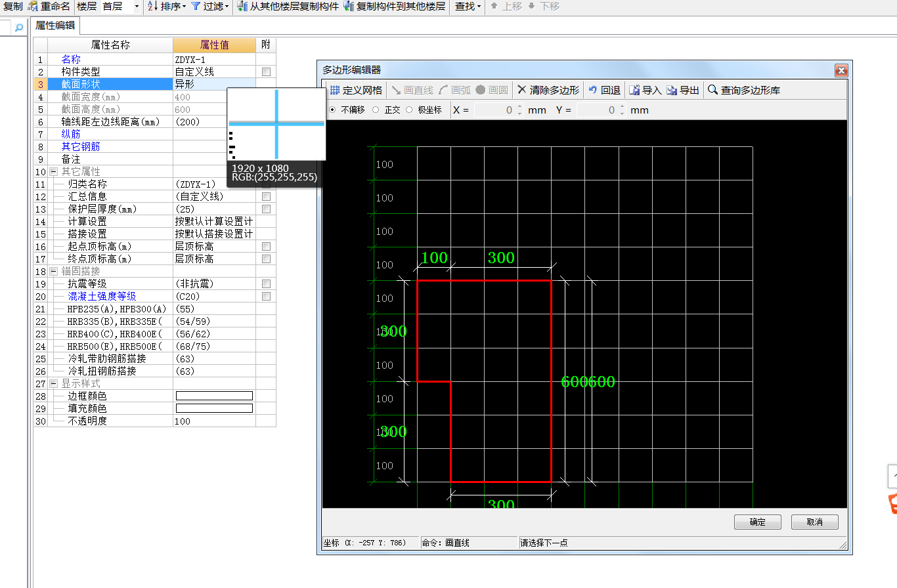
Task: Click the 混凝土强度等级 property label
Action: [x=102, y=296]
